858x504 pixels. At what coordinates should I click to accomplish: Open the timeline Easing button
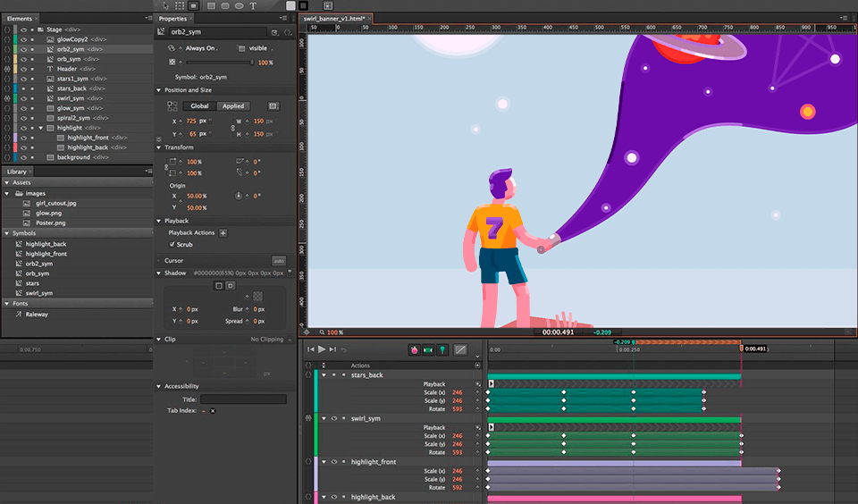pyautogui.click(x=461, y=349)
